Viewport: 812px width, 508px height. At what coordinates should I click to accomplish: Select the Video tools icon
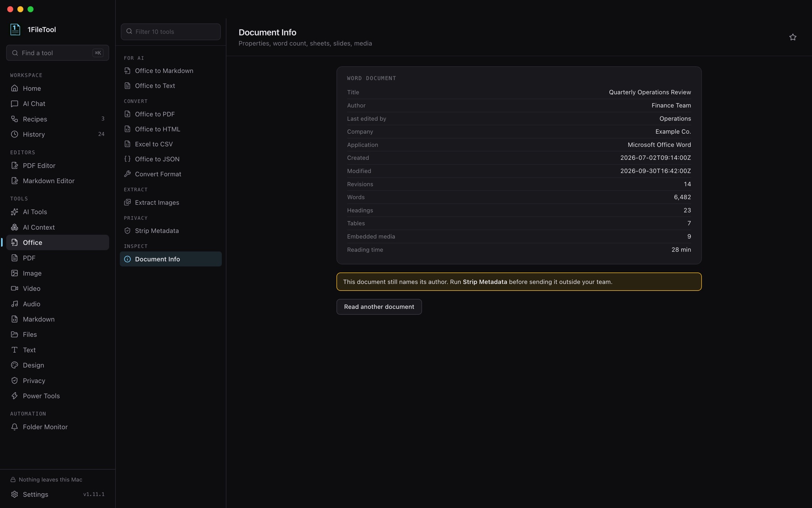[15, 289]
